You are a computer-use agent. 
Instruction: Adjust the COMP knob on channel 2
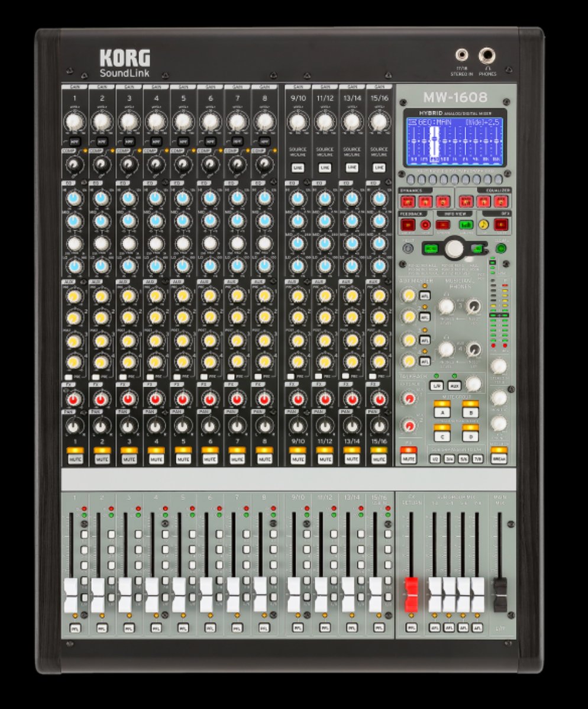coord(101,164)
